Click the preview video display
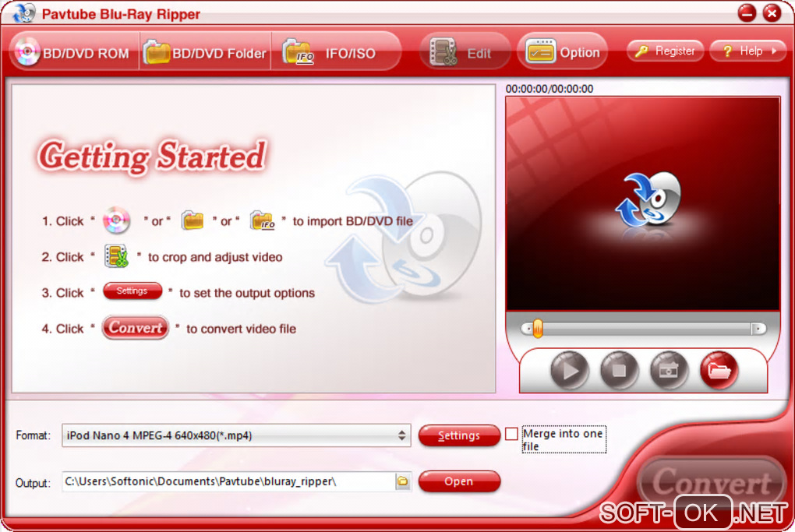795x532 pixels. click(642, 203)
